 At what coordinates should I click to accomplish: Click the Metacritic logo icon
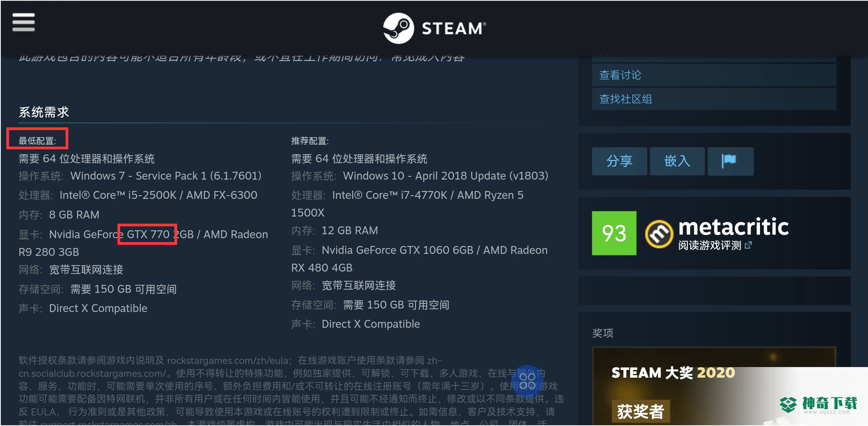click(659, 234)
